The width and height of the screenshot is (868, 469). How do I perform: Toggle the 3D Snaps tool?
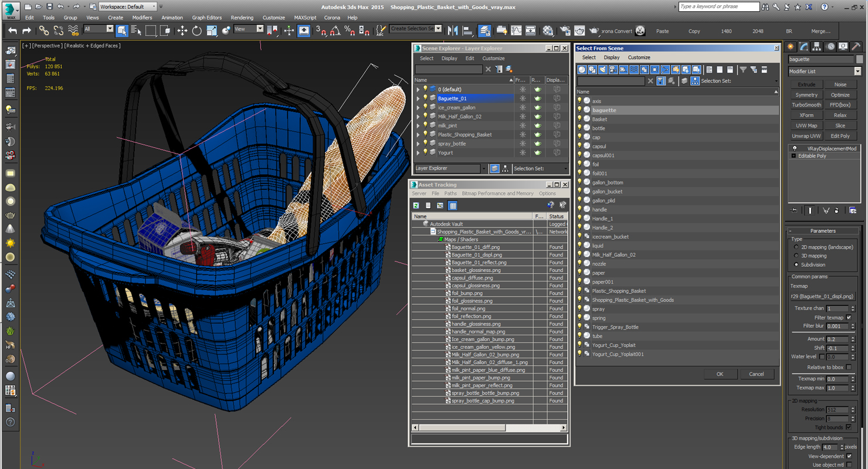(321, 30)
